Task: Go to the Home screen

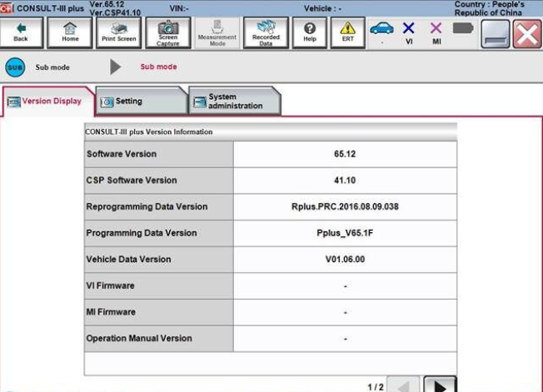Action: coord(70,32)
